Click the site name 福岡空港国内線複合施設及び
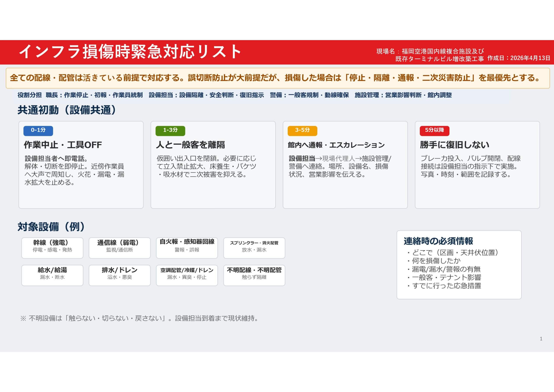This screenshot has height=392, width=554. click(x=443, y=51)
